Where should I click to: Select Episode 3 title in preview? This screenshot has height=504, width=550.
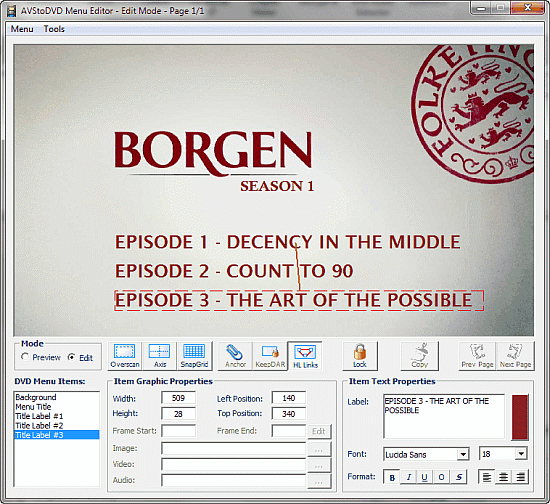point(299,301)
